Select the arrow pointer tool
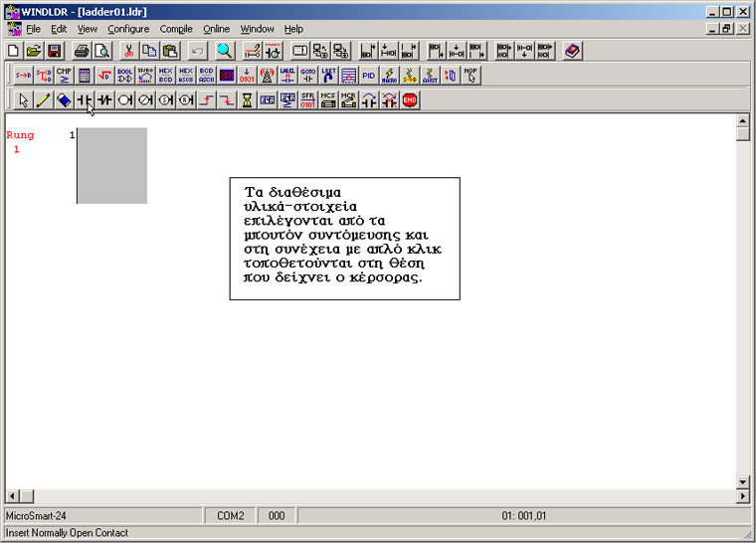 point(23,100)
